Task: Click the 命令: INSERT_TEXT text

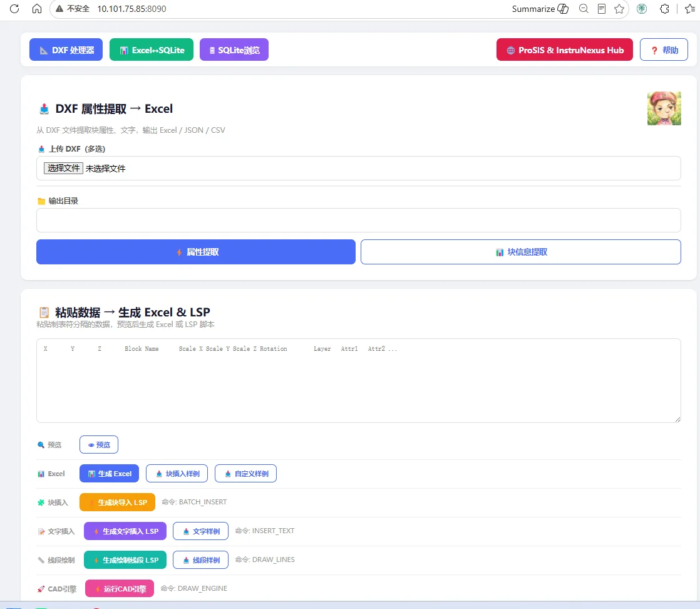Action: coord(265,531)
